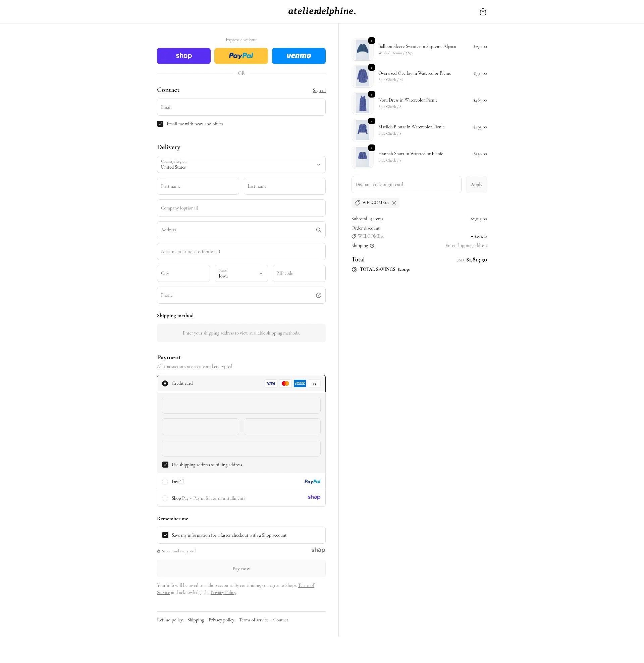This screenshot has height=663, width=644.
Task: Toggle Use shipping address as billing address
Action: (x=165, y=465)
